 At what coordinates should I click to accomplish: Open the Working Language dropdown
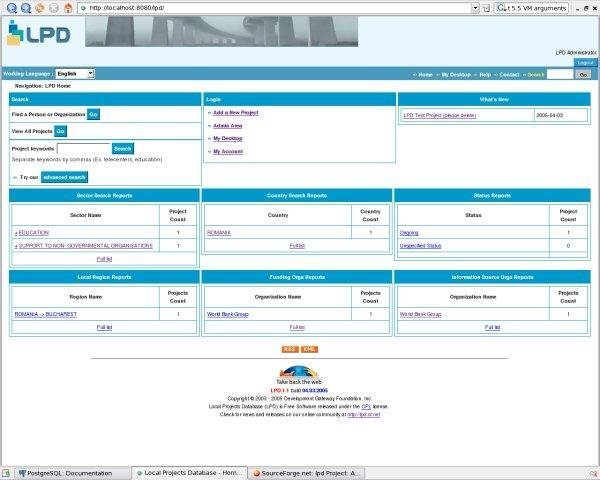pyautogui.click(x=75, y=73)
